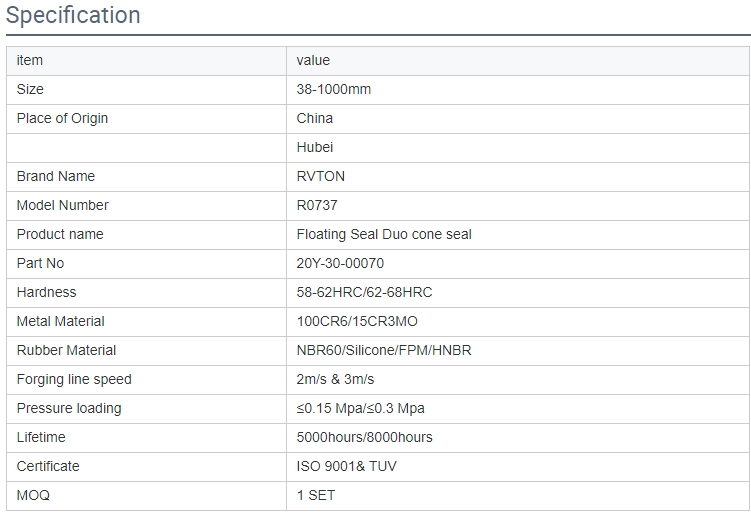Click the Specification heading

73,15
